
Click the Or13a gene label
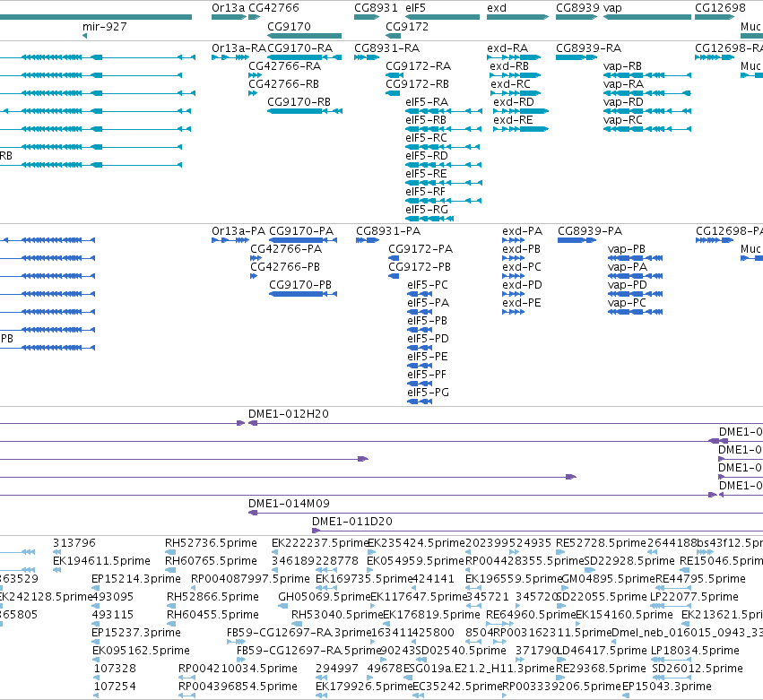click(229, 8)
